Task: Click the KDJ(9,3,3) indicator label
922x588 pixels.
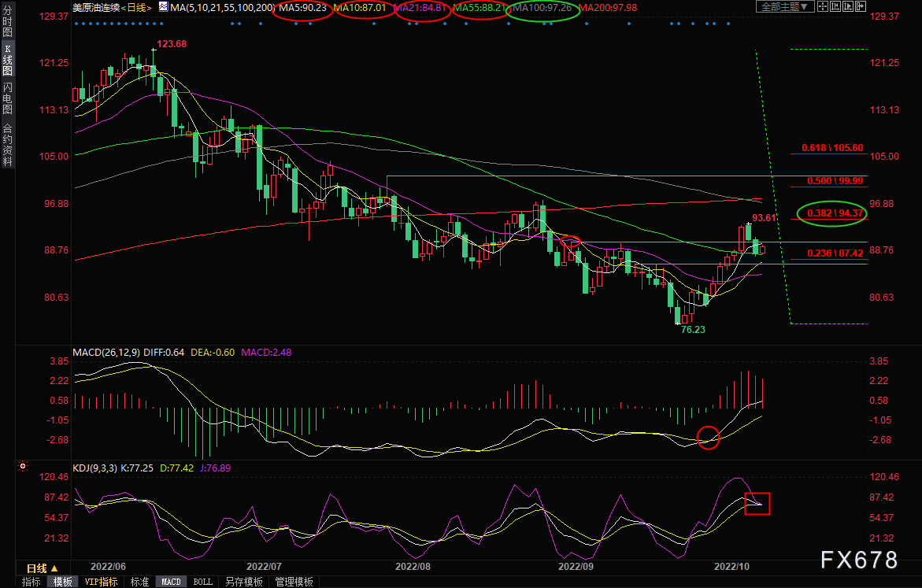Action: (x=94, y=468)
